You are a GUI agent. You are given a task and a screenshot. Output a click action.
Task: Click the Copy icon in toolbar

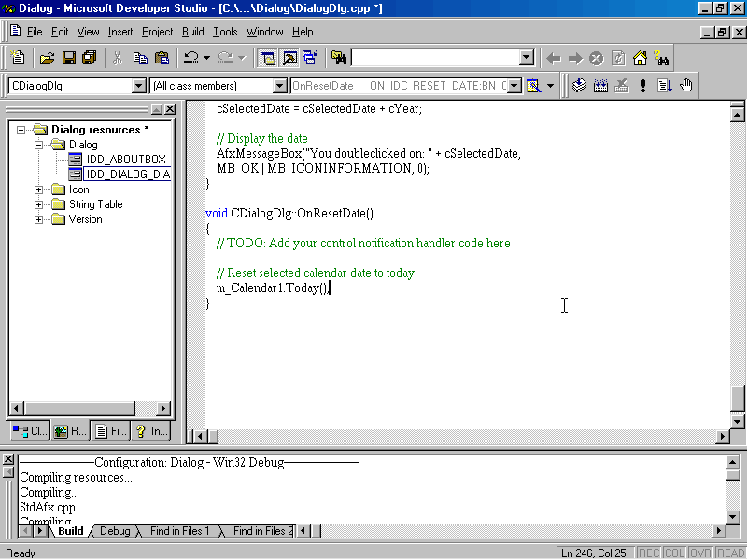[x=140, y=58]
